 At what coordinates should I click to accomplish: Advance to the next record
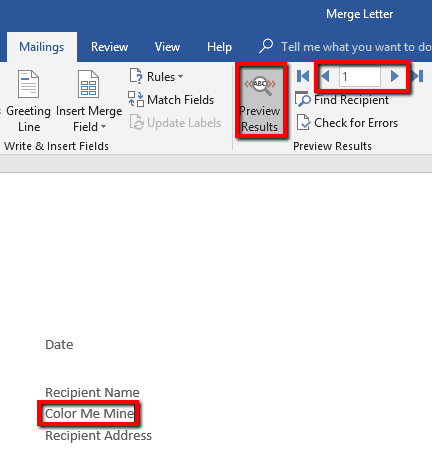[394, 76]
